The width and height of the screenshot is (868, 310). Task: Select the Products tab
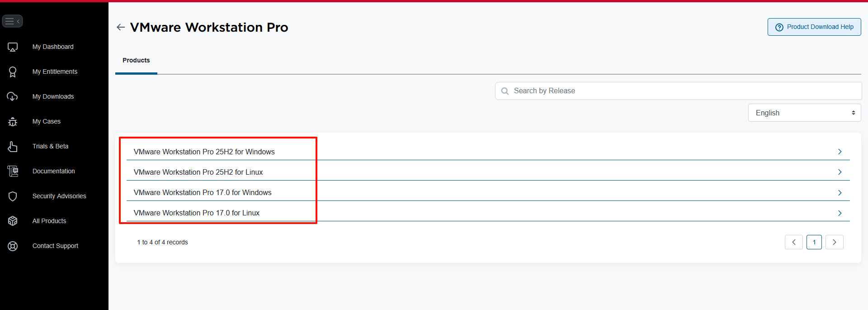(x=136, y=60)
